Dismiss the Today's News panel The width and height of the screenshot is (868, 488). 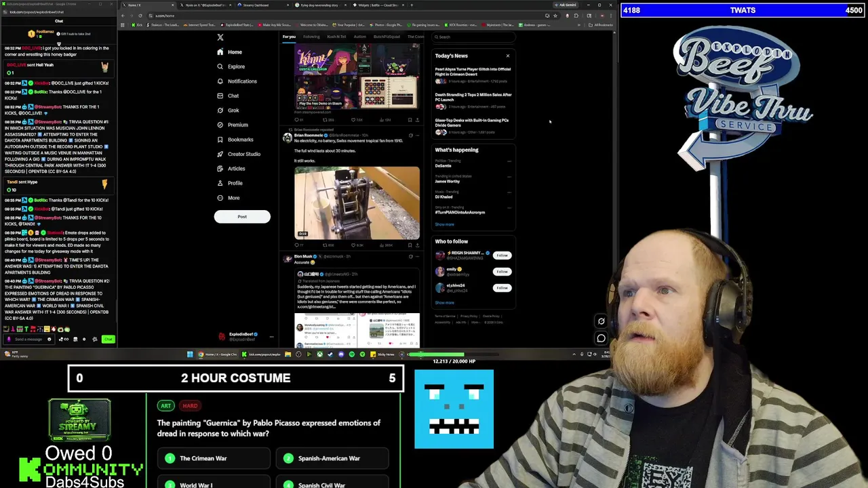508,56
